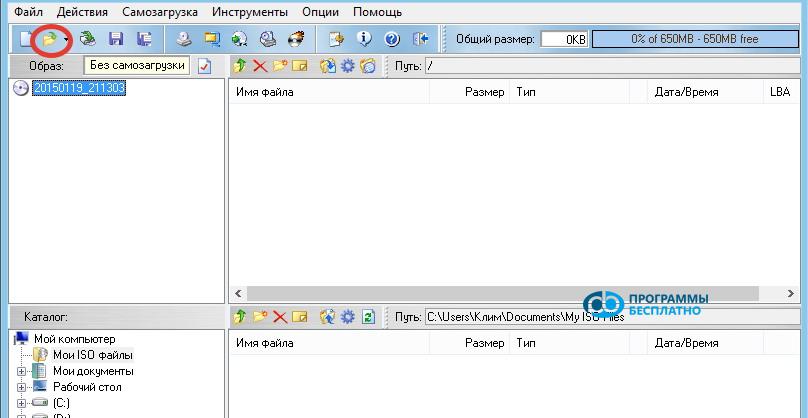
Task: Open the About info icon
Action: 364,39
